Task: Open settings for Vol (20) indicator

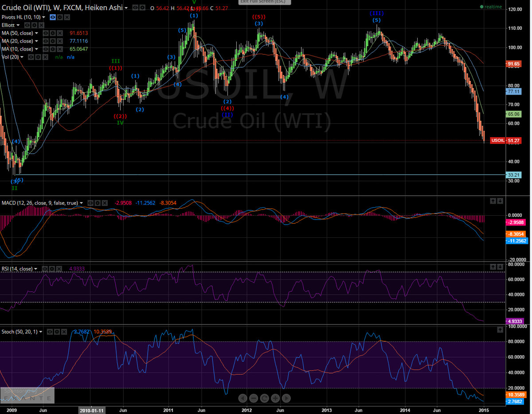Action: [x=38, y=57]
